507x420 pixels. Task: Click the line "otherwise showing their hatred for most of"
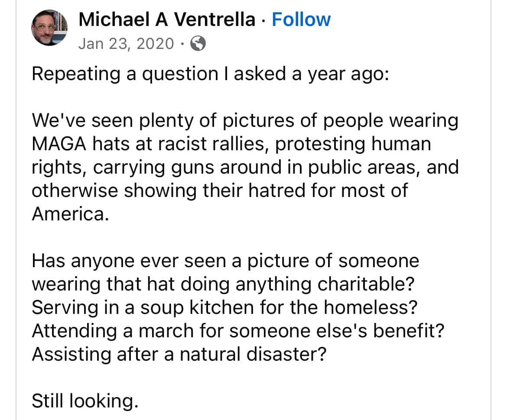(x=220, y=191)
